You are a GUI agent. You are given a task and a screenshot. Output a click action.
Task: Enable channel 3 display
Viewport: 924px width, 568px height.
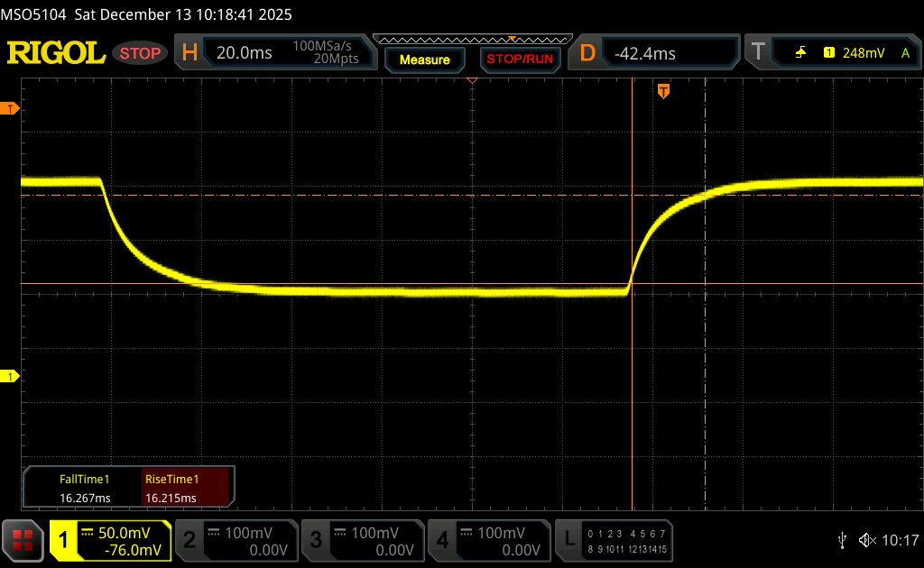pos(362,540)
